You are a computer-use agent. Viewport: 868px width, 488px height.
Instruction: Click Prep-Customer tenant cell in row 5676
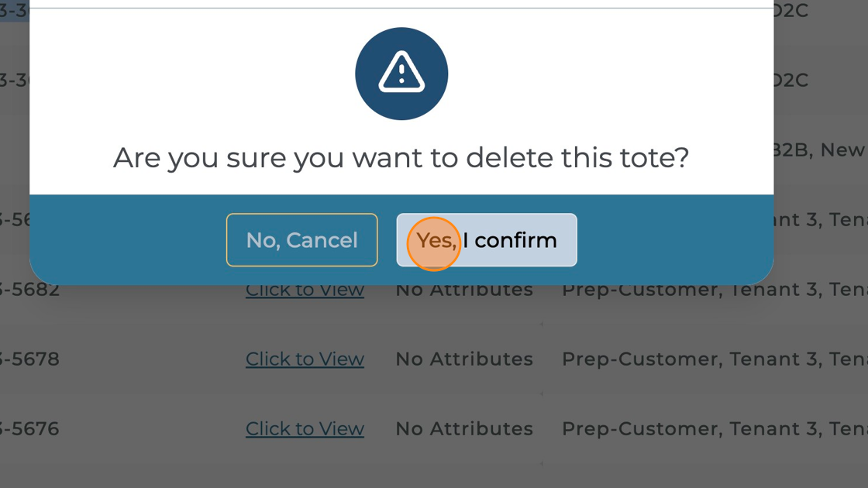point(713,429)
